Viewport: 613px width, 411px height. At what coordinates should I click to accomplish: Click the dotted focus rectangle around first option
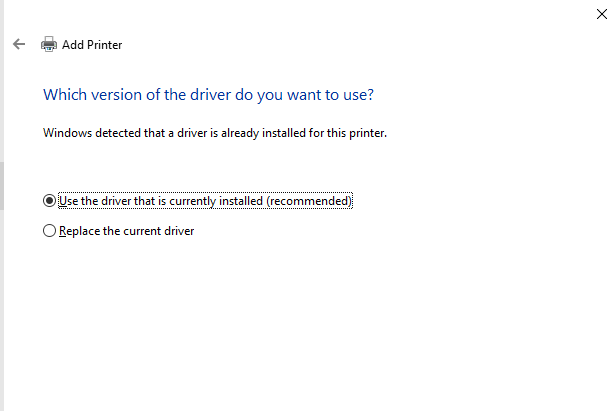point(205,201)
